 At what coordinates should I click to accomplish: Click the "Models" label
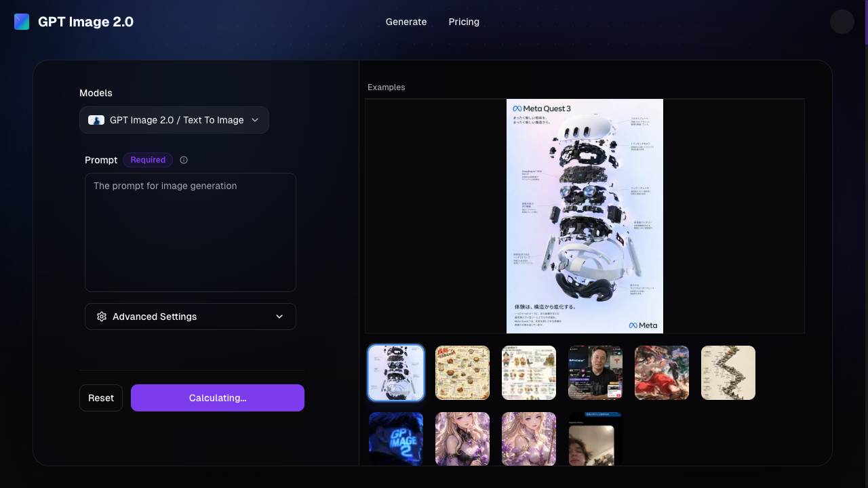pyautogui.click(x=96, y=93)
